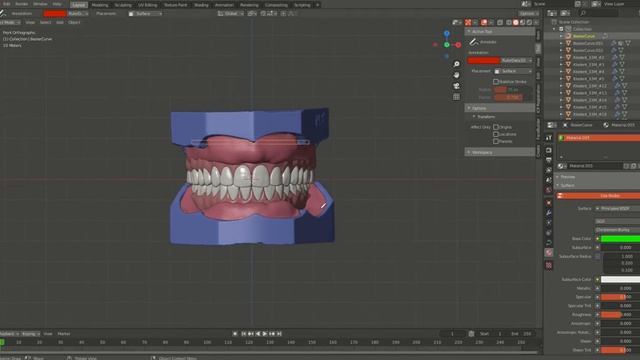The width and height of the screenshot is (640, 360).
Task: Click the blue Z axis navigation ball
Action: point(447,33)
